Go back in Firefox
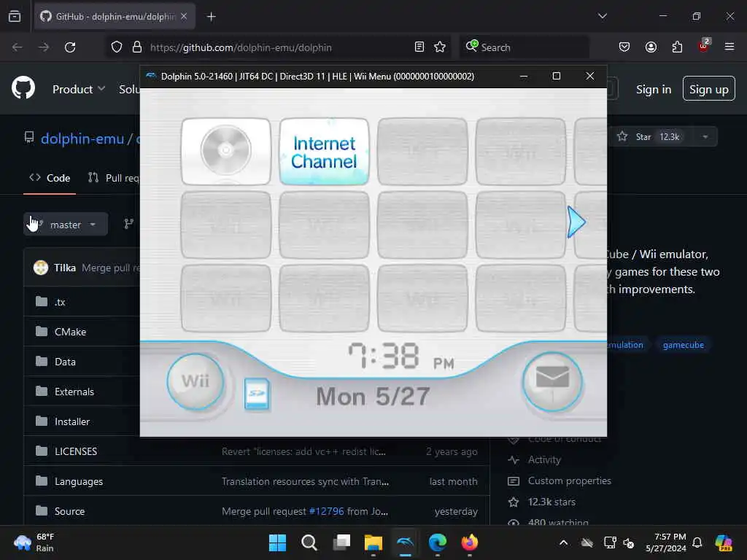 click(x=18, y=47)
